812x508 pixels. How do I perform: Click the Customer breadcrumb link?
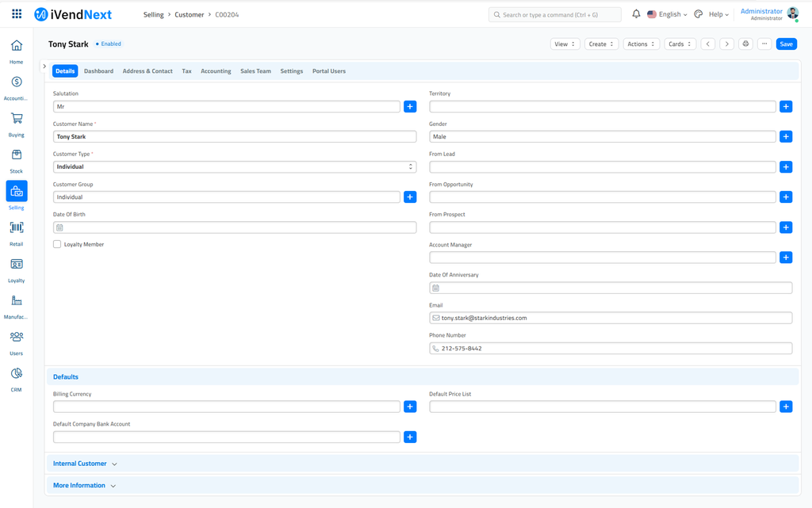coord(189,15)
